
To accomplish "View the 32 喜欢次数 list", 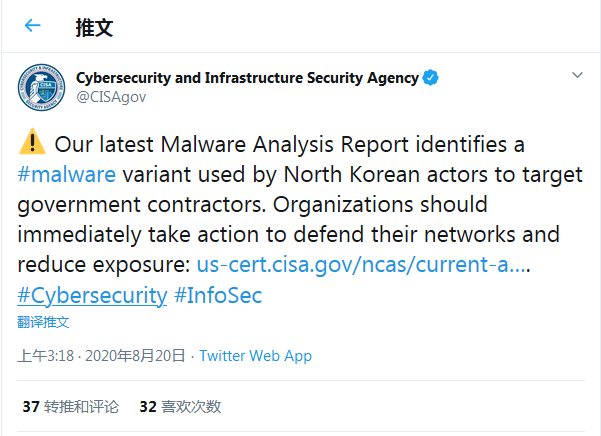I will coord(180,407).
